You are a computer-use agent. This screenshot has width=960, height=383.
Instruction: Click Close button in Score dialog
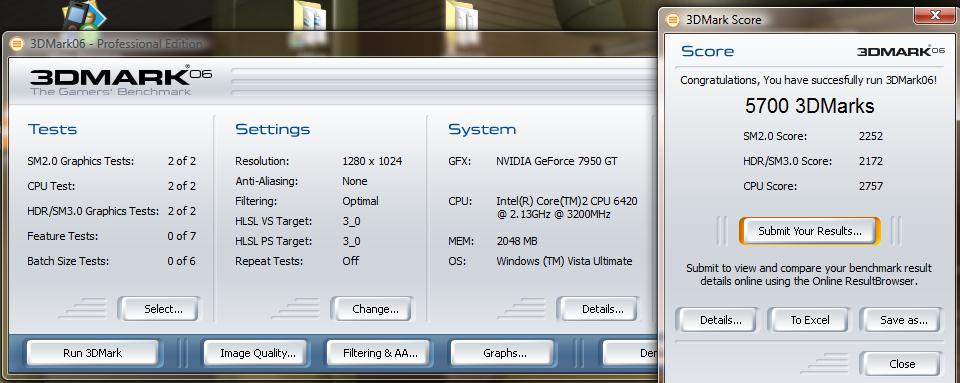(x=900, y=364)
